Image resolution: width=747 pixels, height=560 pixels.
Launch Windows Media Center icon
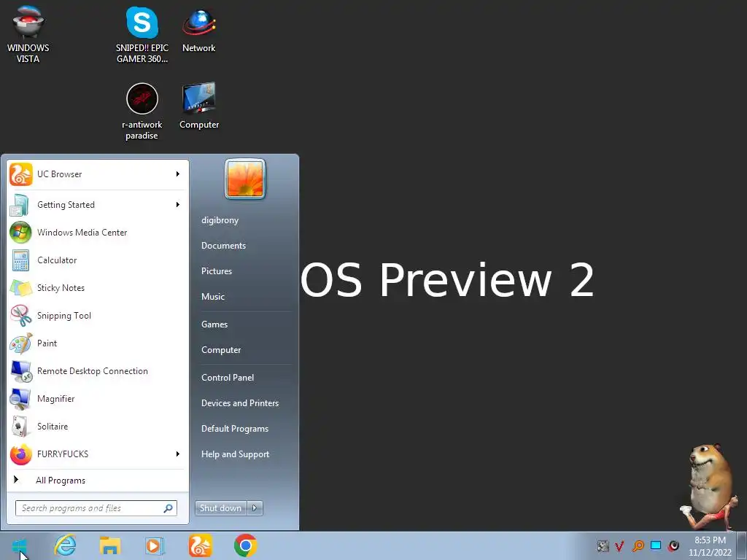21,233
